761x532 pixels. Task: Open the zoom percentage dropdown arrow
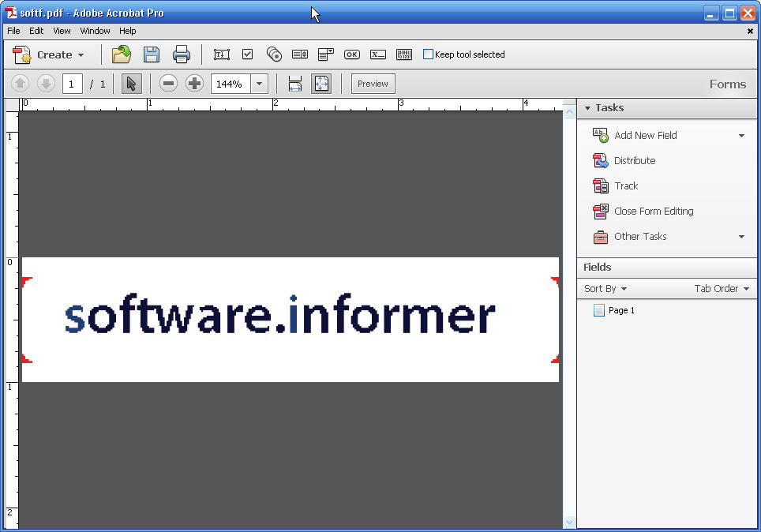(x=259, y=84)
